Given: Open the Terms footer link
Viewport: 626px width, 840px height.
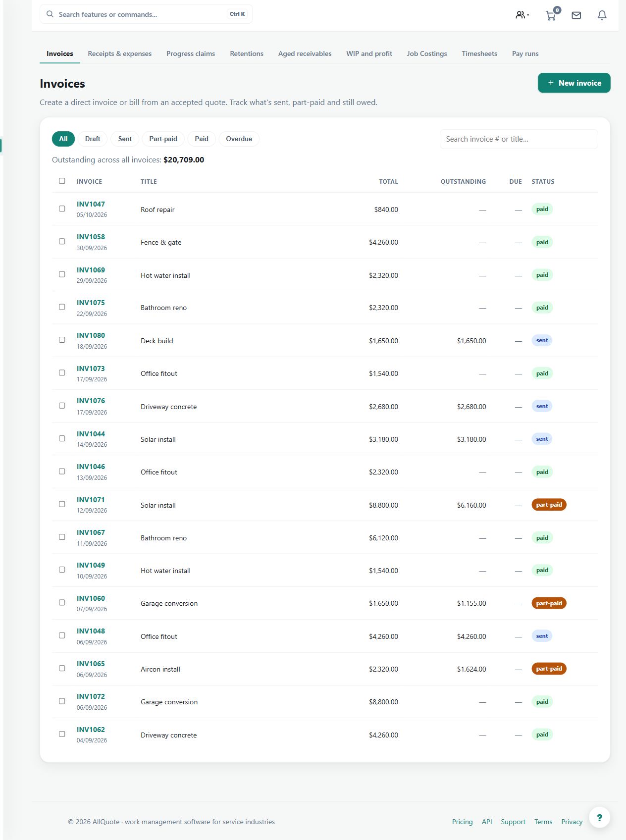Looking at the screenshot, I should point(543,822).
